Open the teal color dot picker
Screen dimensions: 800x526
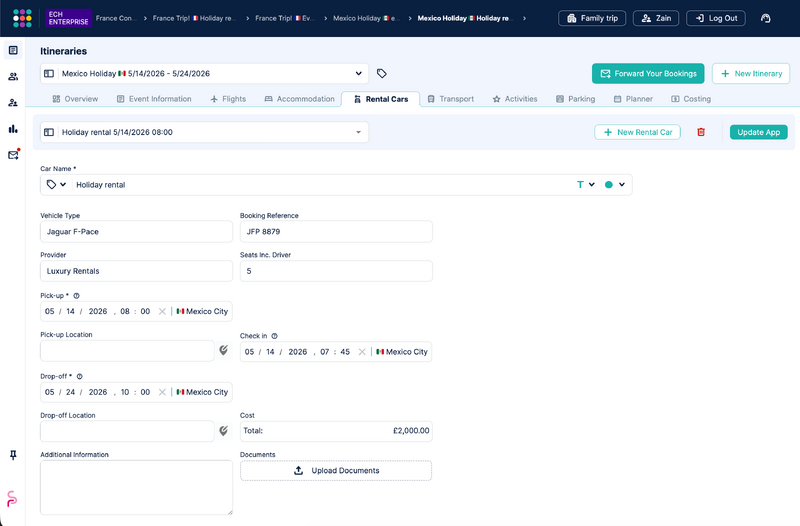point(615,185)
